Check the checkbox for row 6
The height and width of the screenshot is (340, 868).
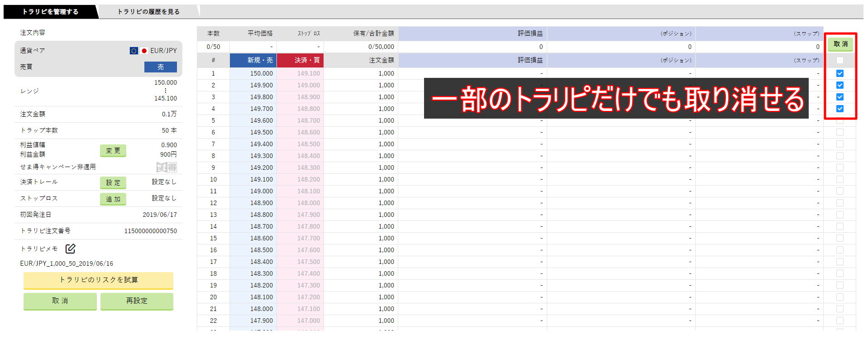click(840, 132)
